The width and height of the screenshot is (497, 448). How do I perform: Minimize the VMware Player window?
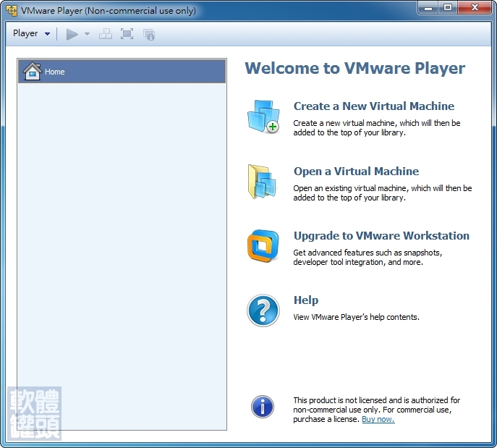[x=428, y=8]
